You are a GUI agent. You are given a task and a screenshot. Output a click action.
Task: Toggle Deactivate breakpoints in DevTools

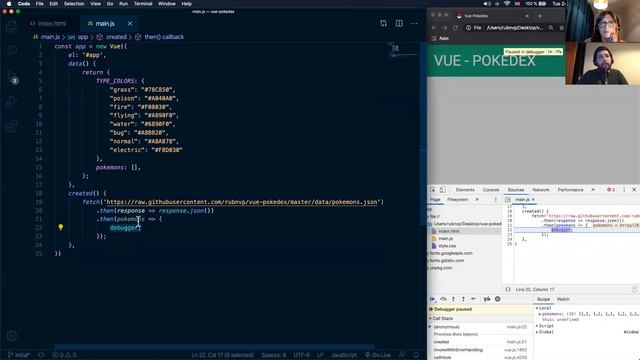(x=487, y=299)
